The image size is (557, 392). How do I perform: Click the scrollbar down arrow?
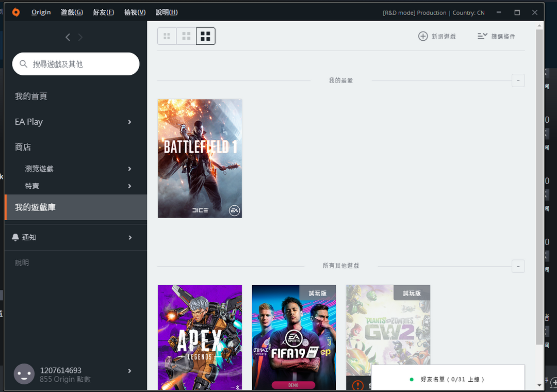pos(539,385)
